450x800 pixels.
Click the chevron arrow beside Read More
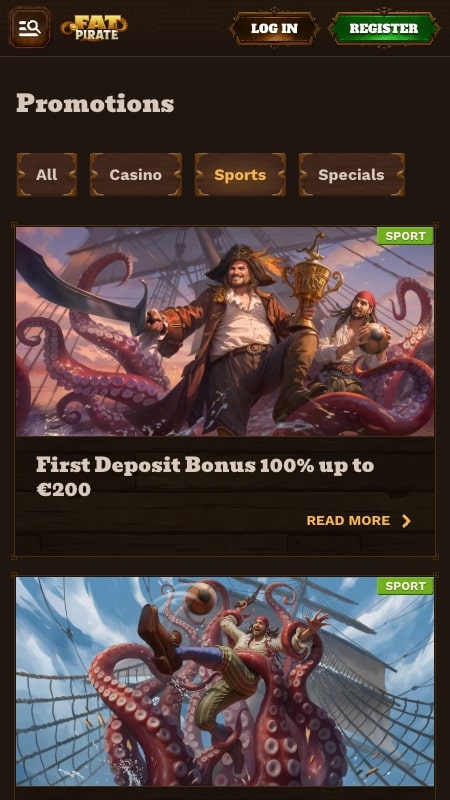pyautogui.click(x=406, y=520)
